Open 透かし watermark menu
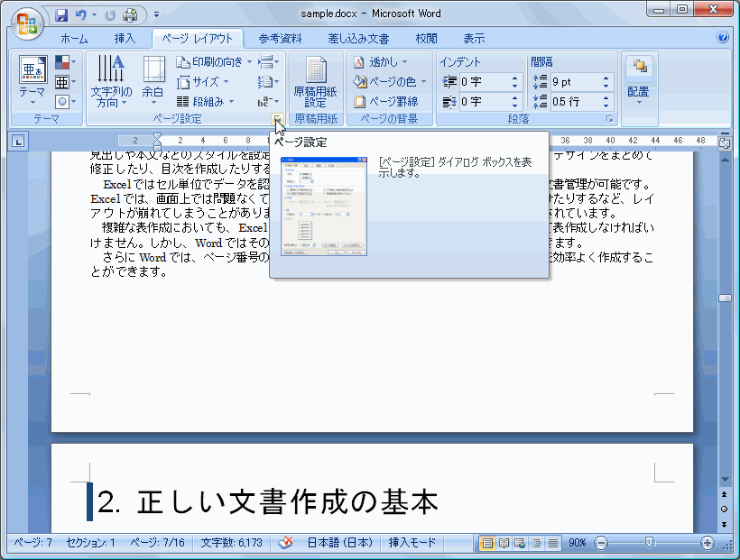 point(381,62)
